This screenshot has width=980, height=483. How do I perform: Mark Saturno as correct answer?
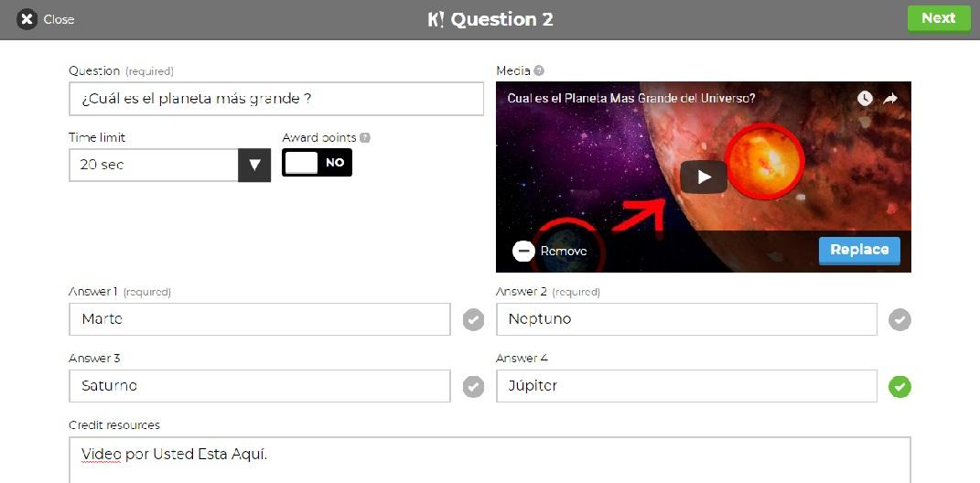pyautogui.click(x=473, y=387)
